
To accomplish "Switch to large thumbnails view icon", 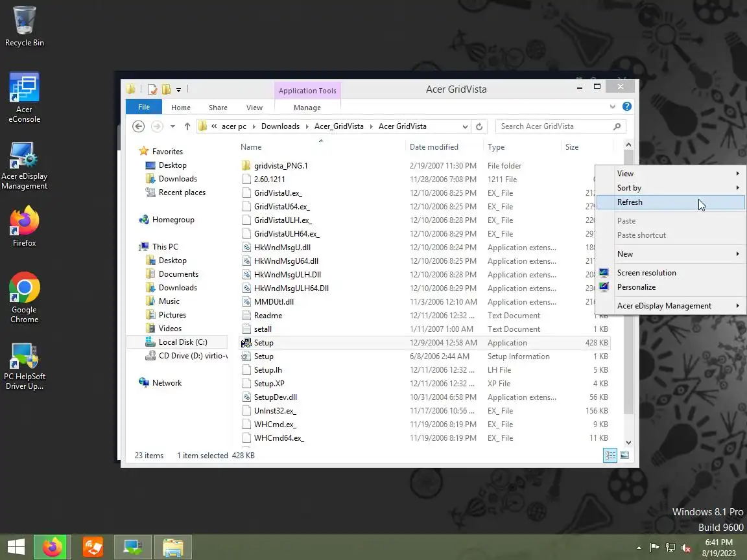I will [624, 455].
